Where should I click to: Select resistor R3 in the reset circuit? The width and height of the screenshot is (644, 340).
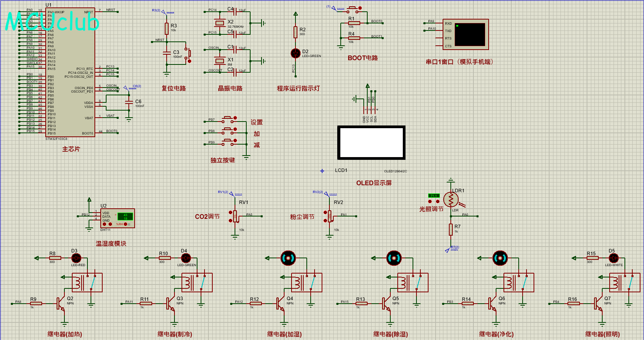pyautogui.click(x=167, y=29)
